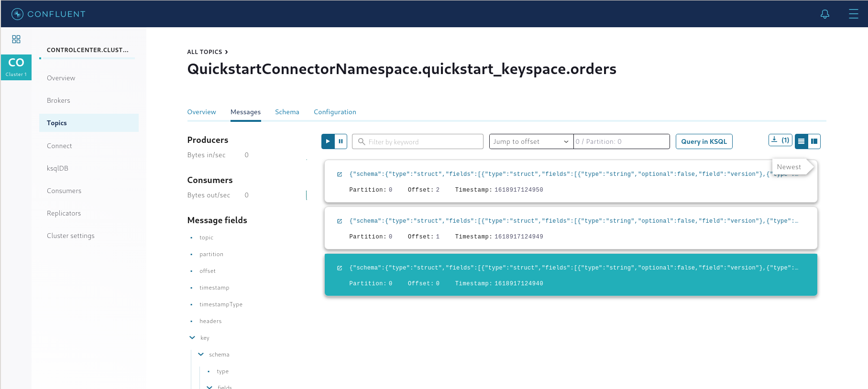Click the topic title QuickstartConnectorNamespace
Viewport: 868px width, 389px height.
402,69
